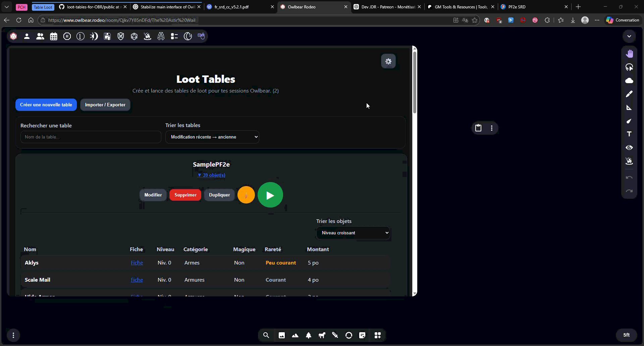Viewport: 644px width, 346px height.
Task: Click the octagon pause extension icon
Action: (x=67, y=36)
